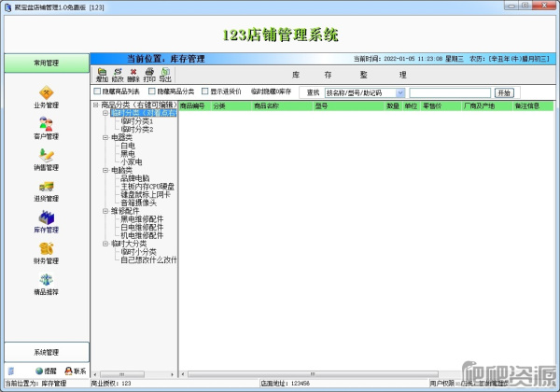The image size is (560, 392).
Task: Collapse the 电器类 tree node
Action: click(x=105, y=137)
